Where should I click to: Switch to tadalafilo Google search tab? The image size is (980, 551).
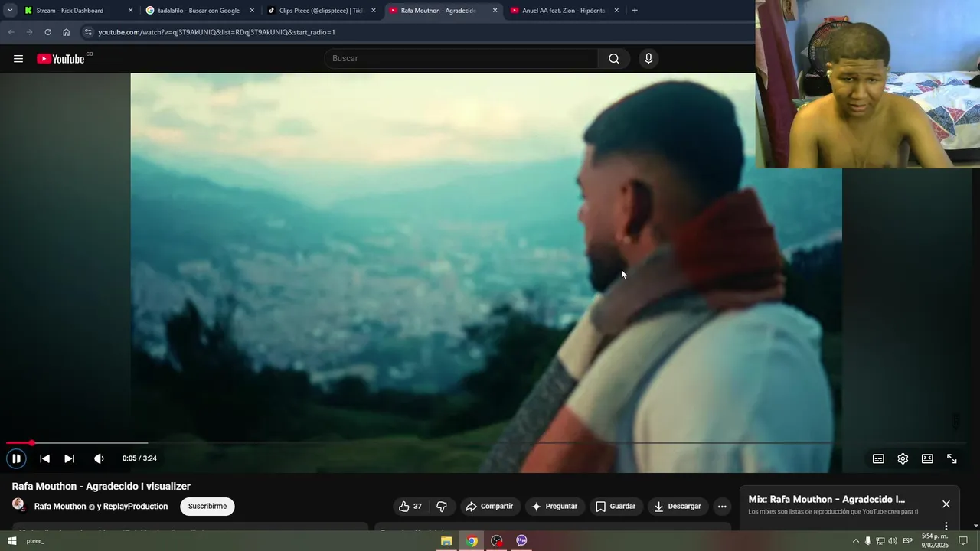(198, 11)
